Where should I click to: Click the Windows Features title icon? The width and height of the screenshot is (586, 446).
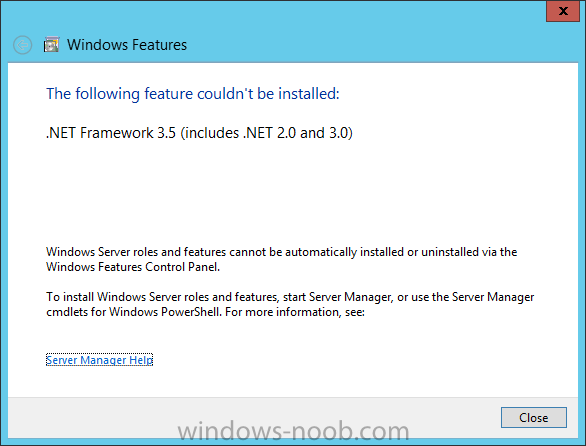52,44
